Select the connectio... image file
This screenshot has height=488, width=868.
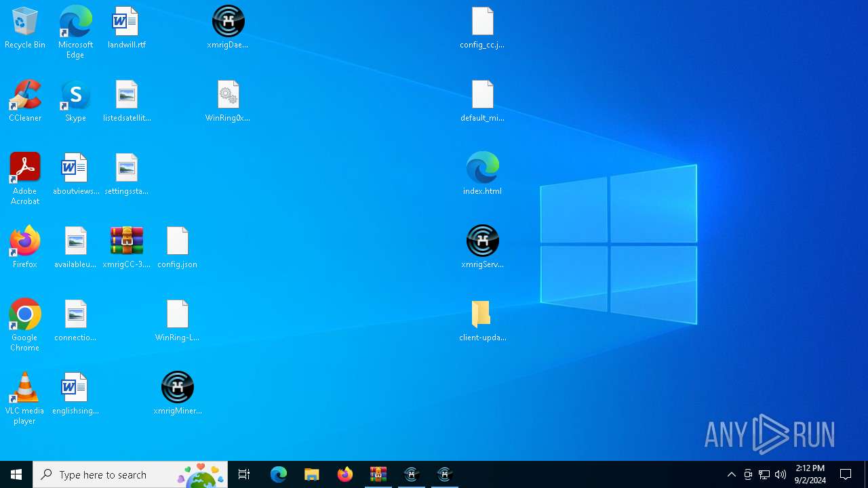(75, 321)
